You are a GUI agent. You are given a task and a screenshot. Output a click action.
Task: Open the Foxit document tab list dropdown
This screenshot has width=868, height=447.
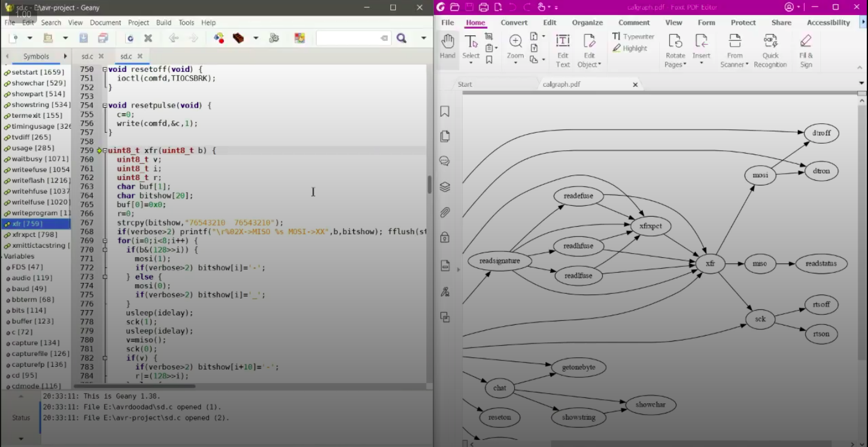coord(861,84)
